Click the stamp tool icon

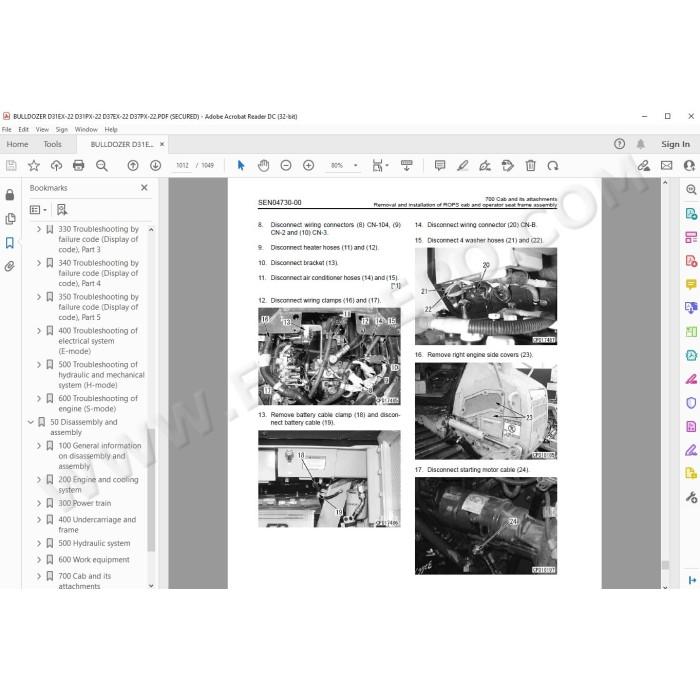tap(508, 166)
